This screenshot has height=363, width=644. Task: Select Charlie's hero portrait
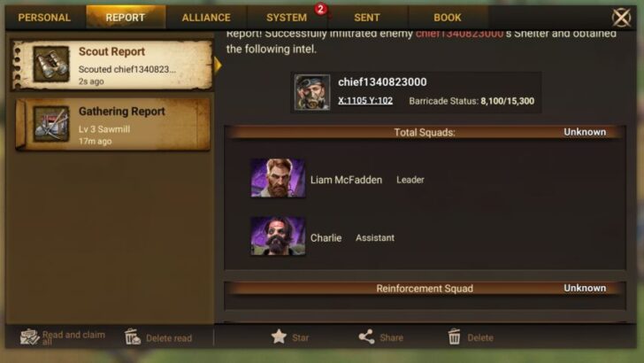[278, 236]
